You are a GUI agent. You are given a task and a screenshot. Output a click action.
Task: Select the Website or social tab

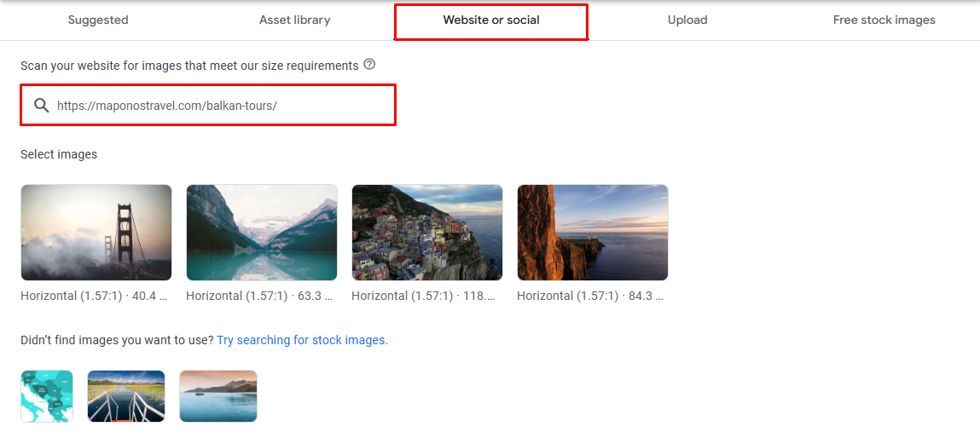point(491,20)
